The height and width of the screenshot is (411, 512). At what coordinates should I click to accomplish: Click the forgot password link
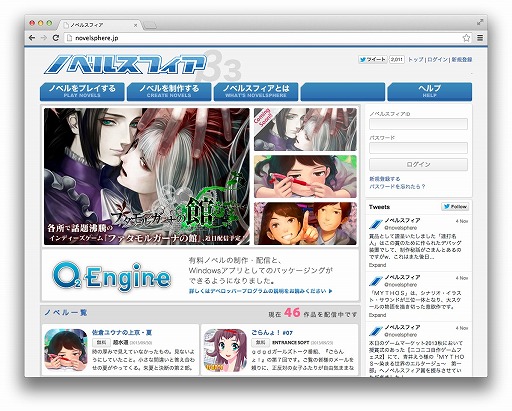click(x=397, y=187)
